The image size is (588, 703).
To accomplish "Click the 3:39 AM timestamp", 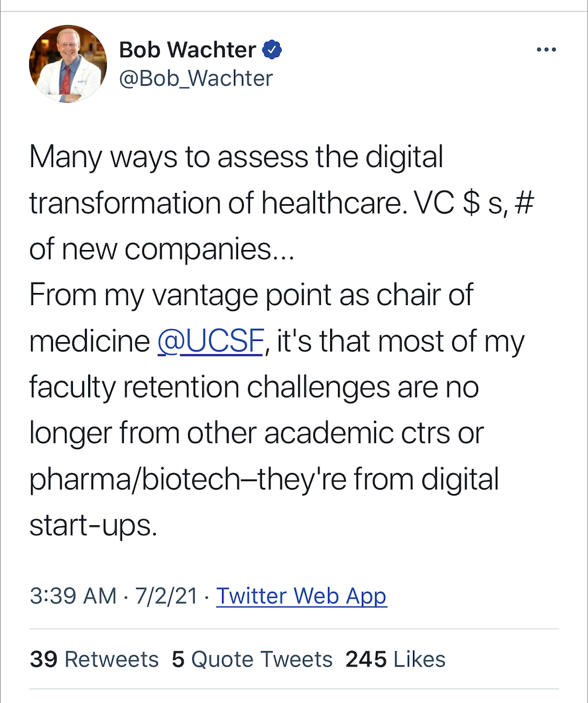I will point(73,596).
